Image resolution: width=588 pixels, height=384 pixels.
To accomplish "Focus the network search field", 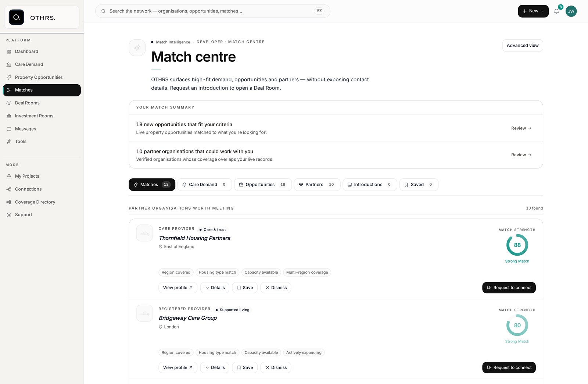I will (212, 11).
